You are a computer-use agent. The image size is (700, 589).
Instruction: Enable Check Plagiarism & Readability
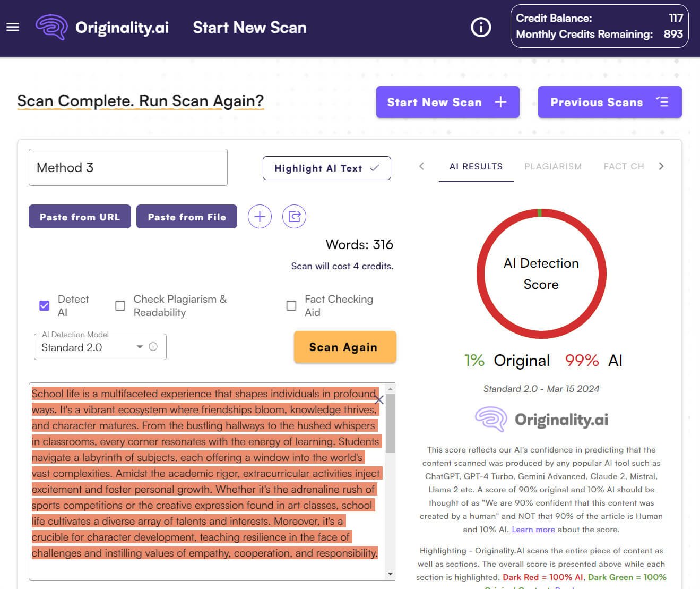click(120, 305)
